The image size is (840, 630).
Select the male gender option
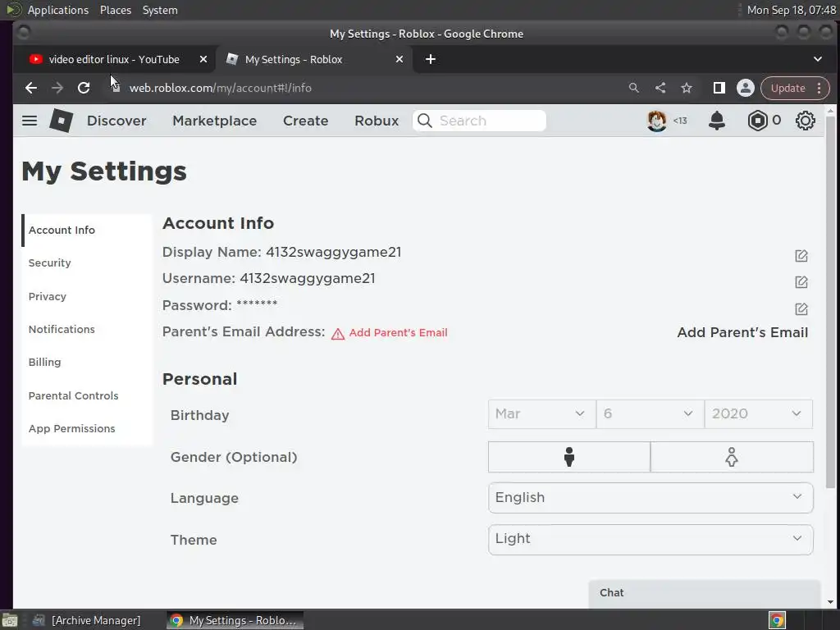(x=569, y=457)
